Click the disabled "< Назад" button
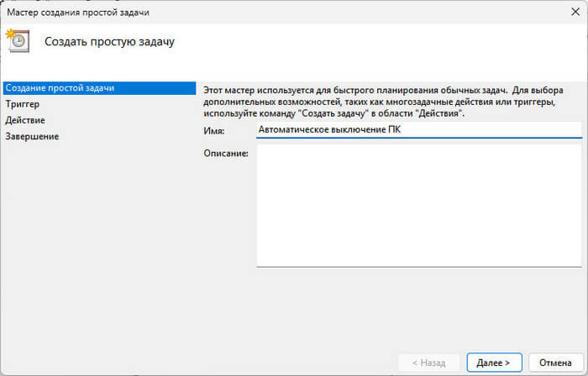The image size is (588, 376). coord(428,362)
